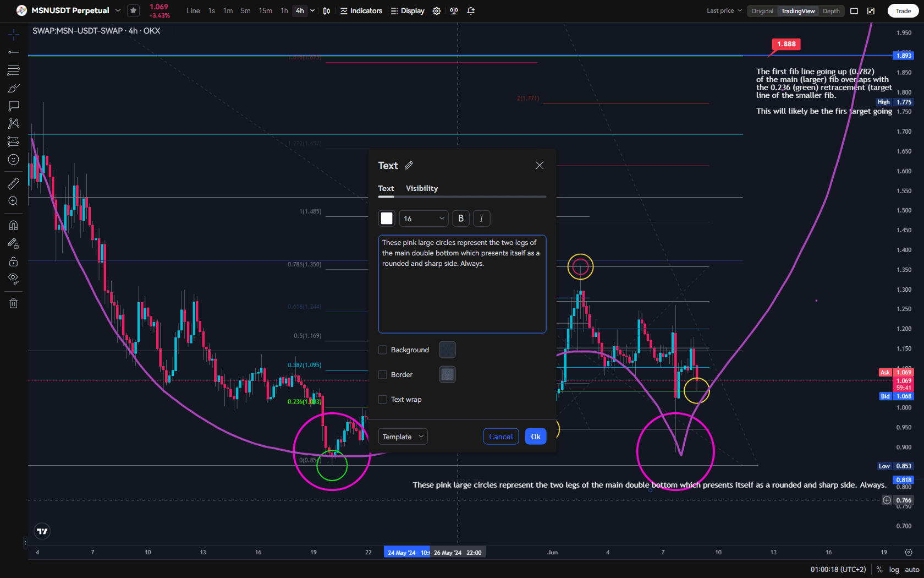Hide all drawings with eye icon
924x578 pixels.
pyautogui.click(x=14, y=279)
